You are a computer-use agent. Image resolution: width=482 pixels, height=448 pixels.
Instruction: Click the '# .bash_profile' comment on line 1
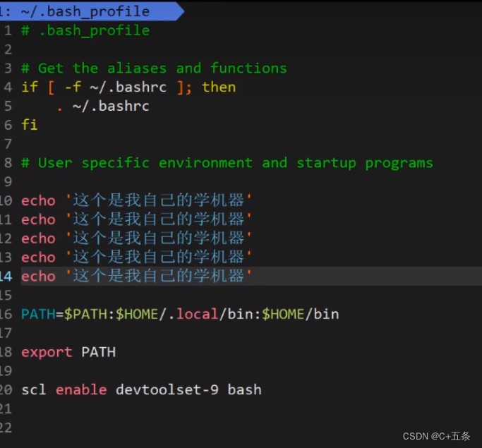click(85, 31)
